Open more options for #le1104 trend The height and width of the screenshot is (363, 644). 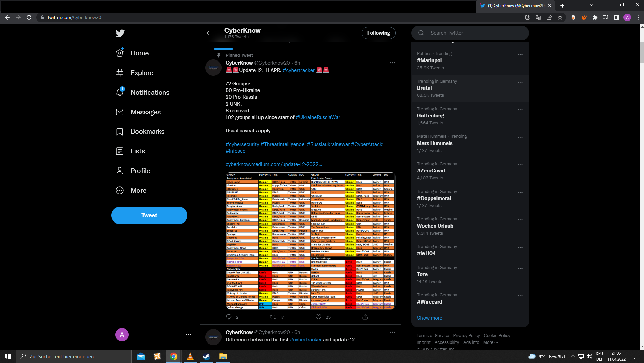click(x=520, y=248)
